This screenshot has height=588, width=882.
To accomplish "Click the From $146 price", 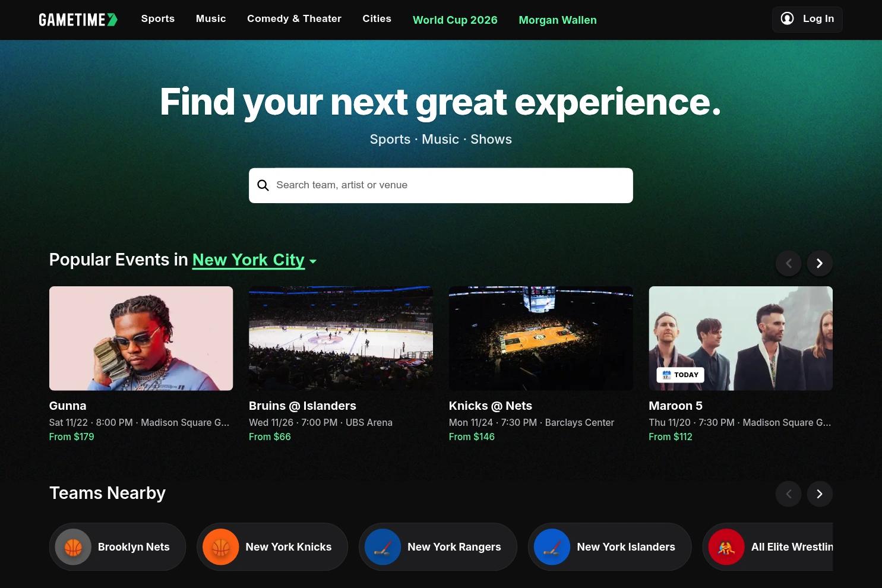I will (x=472, y=437).
